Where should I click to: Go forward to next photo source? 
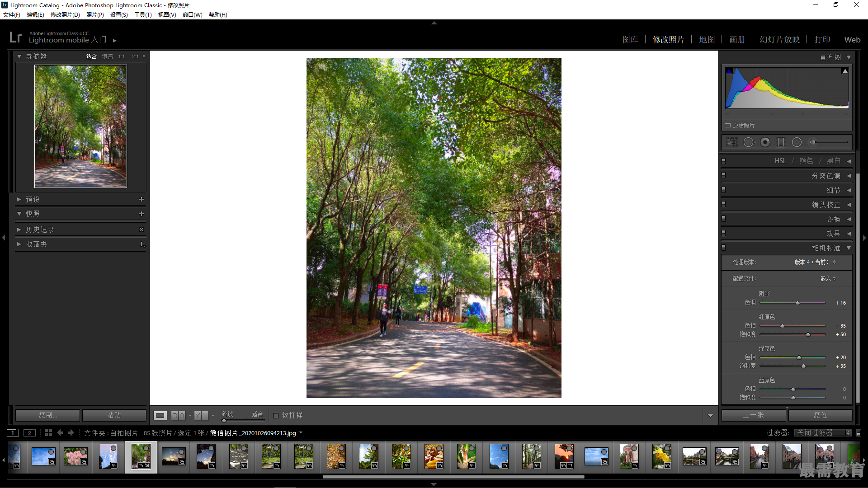[71, 433]
